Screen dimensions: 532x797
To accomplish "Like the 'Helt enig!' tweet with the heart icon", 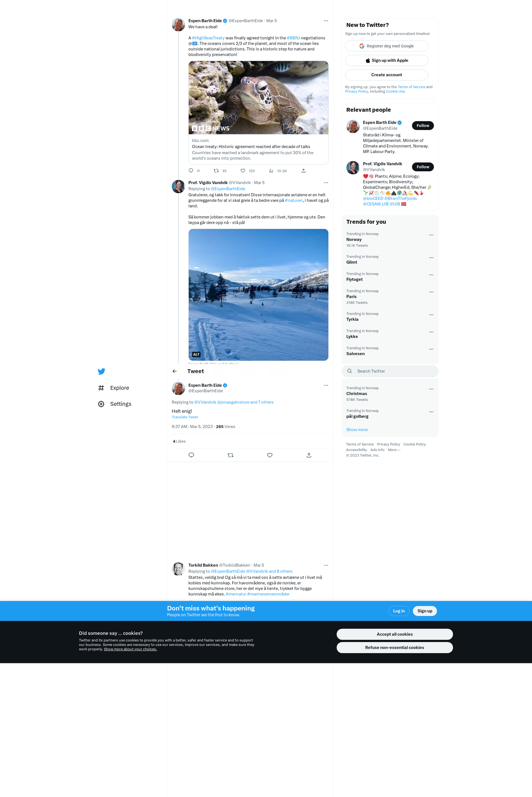I will (270, 455).
